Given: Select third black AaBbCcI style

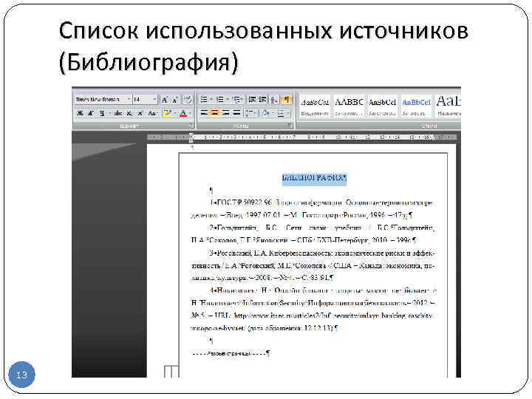Looking at the screenshot, I should [x=383, y=106].
